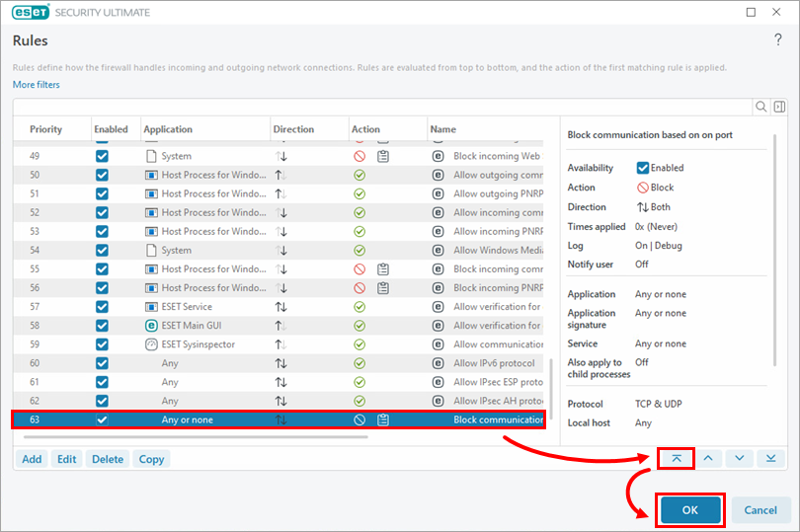The width and height of the screenshot is (800, 532).
Task: Sort by the Application column header
Action: [168, 129]
